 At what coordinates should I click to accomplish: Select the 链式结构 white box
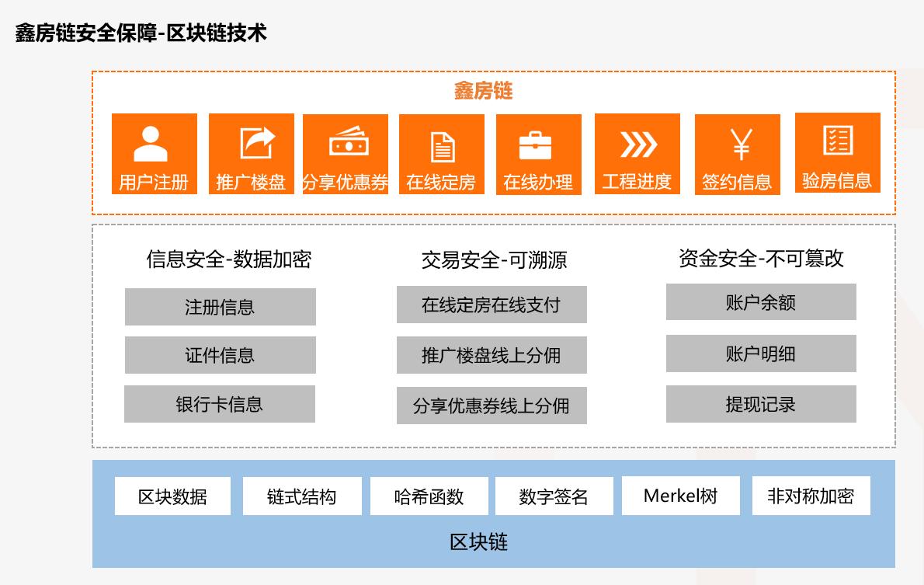coord(302,496)
